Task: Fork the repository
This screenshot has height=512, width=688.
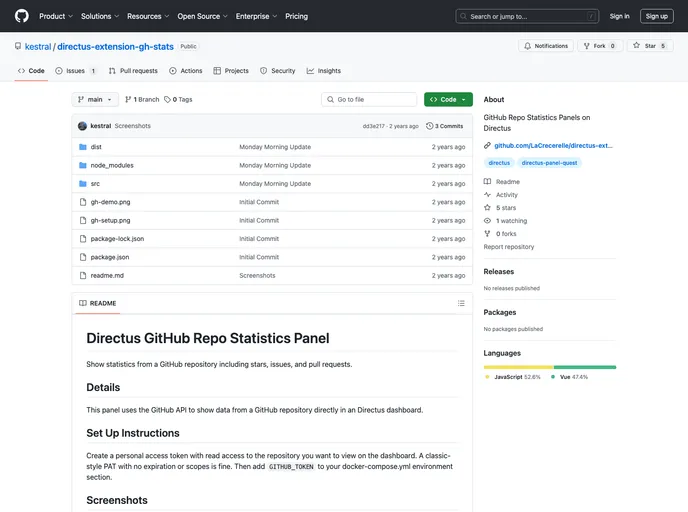Action: (x=599, y=46)
